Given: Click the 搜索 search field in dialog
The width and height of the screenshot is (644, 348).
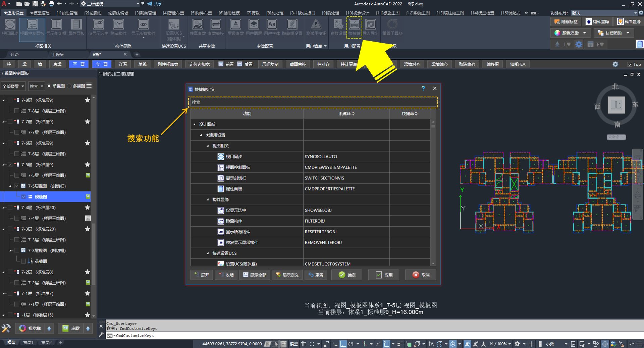Looking at the screenshot, I should tap(313, 102).
